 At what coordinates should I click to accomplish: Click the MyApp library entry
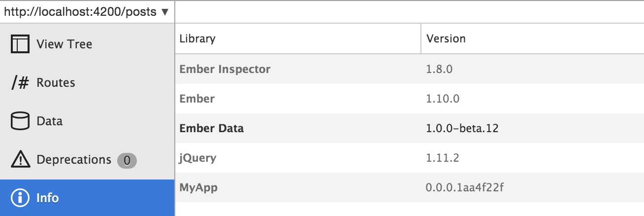click(x=198, y=187)
